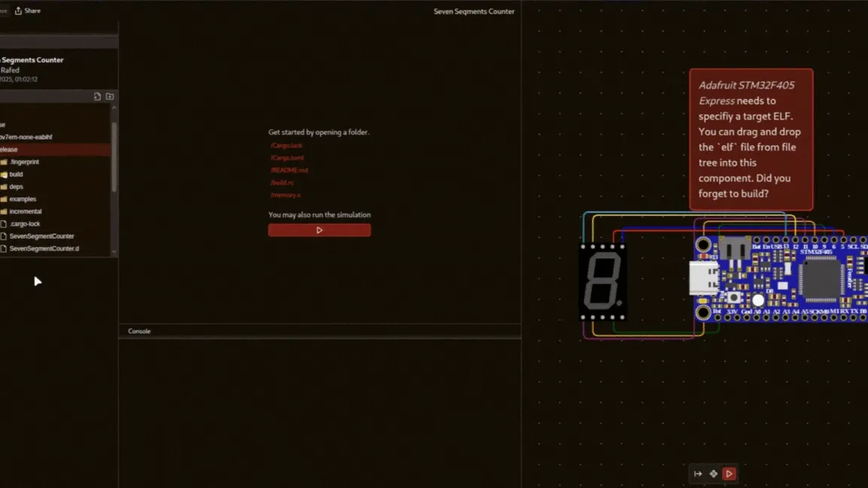Click the file icon next to SevenSegmentCounter.d

pyautogui.click(x=4, y=248)
